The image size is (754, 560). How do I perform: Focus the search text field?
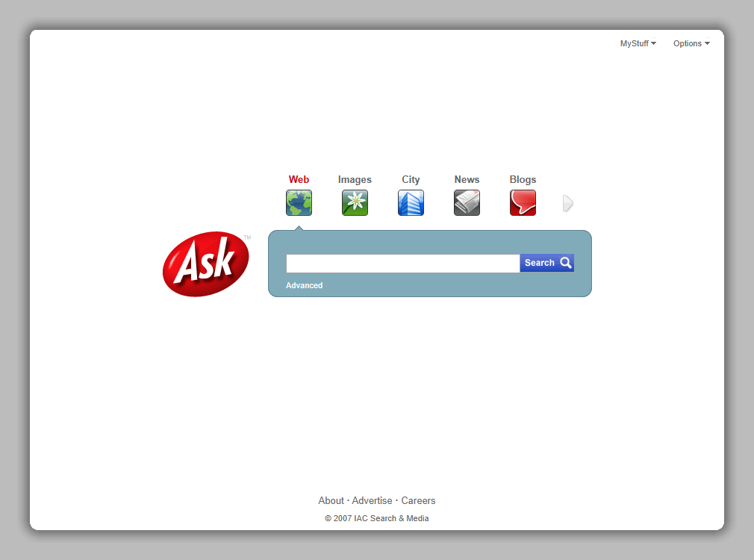pos(403,263)
